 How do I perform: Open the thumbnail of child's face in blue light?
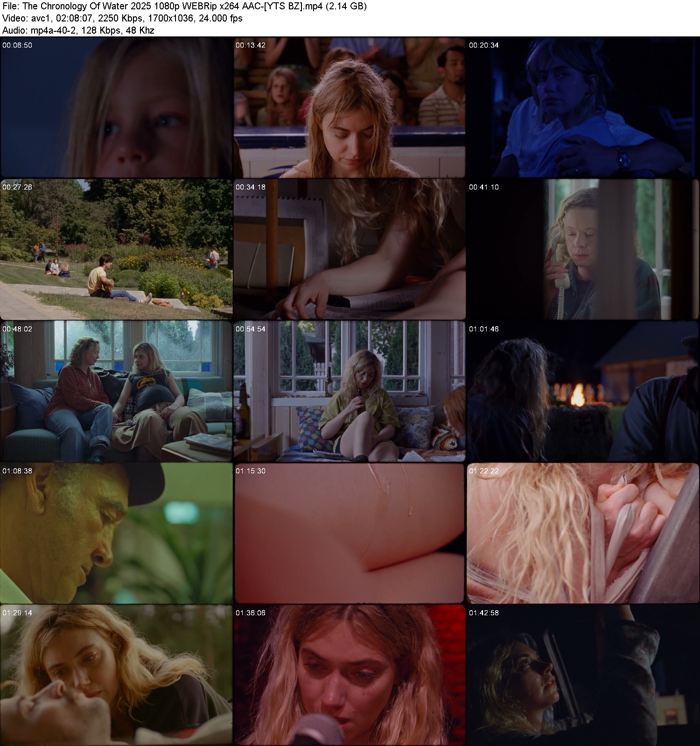point(116,107)
